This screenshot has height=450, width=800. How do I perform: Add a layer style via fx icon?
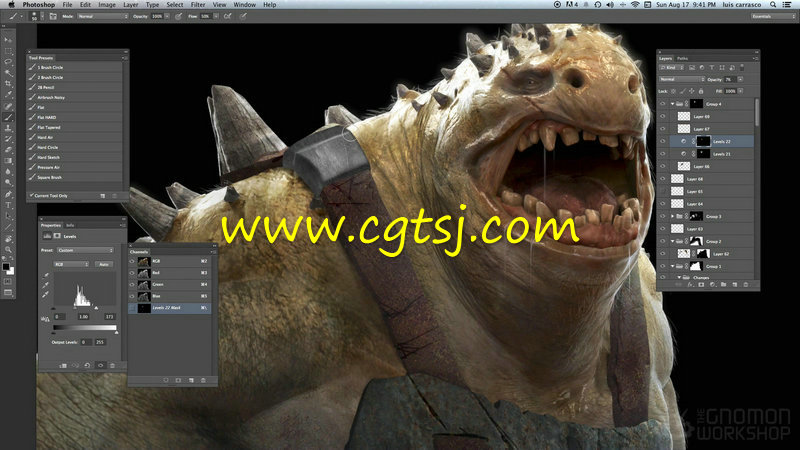(690, 285)
